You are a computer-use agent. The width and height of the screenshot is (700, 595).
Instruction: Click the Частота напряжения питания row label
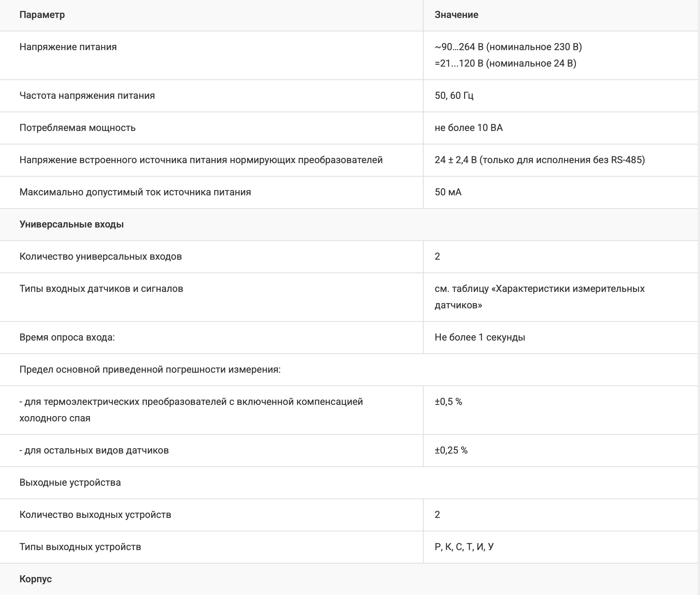87,95
